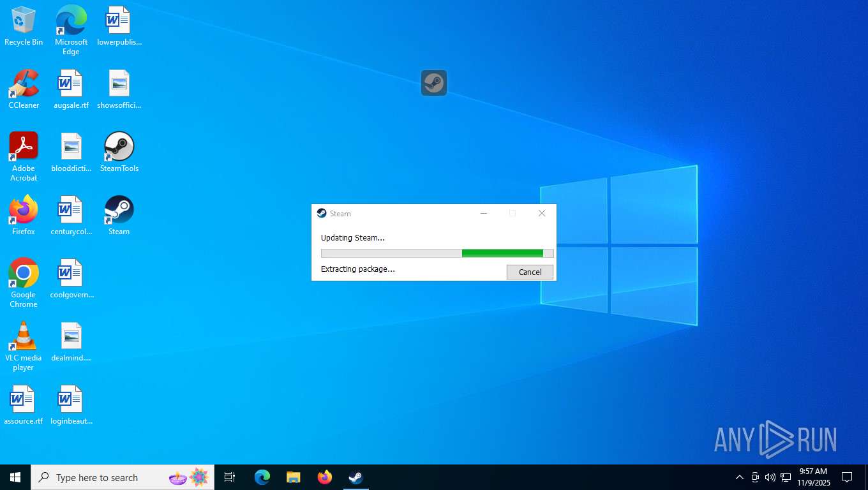Open the Recycle Bin desktop icon
This screenshot has height=490, width=868.
pyautogui.click(x=24, y=26)
